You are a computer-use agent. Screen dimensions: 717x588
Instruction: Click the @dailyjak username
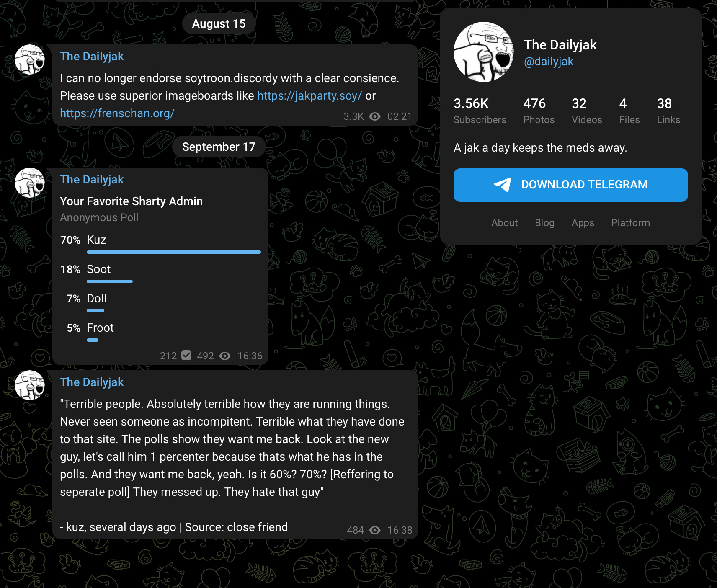(x=549, y=62)
